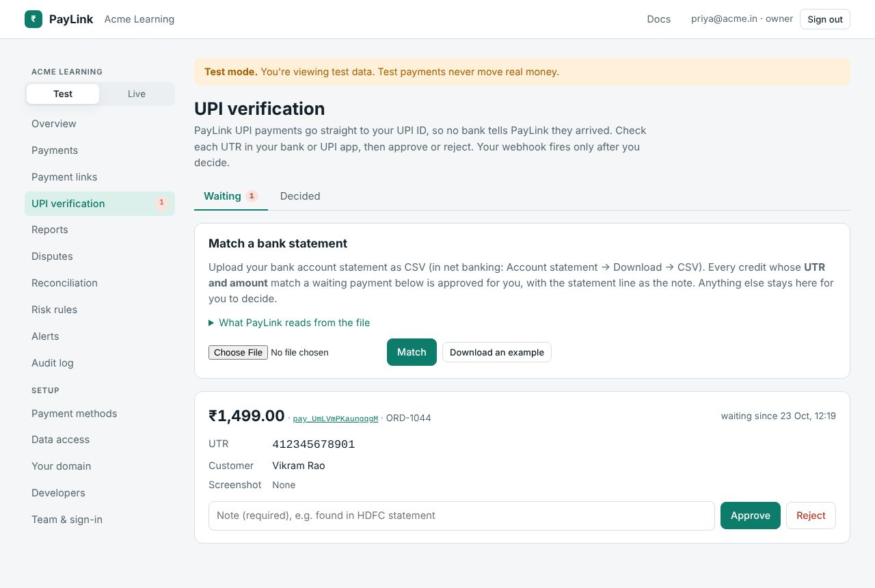The height and width of the screenshot is (588, 875).
Task: Open Developers settings
Action: click(x=100, y=493)
